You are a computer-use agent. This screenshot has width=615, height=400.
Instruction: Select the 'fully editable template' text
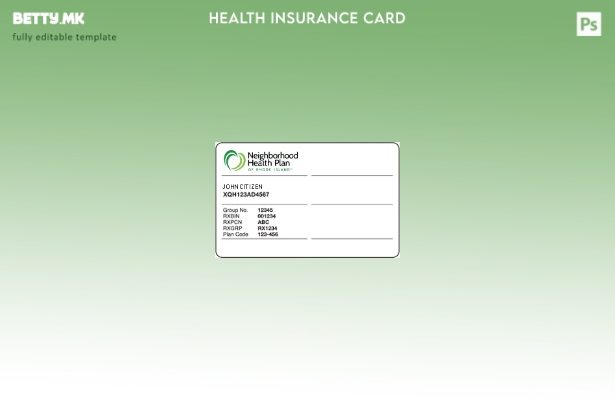coord(64,37)
